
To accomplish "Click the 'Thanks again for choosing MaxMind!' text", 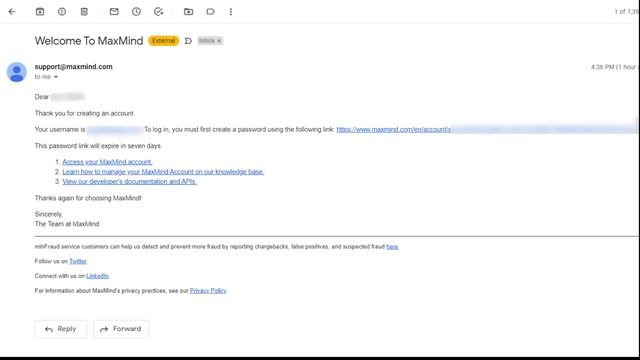I will pyautogui.click(x=88, y=198).
